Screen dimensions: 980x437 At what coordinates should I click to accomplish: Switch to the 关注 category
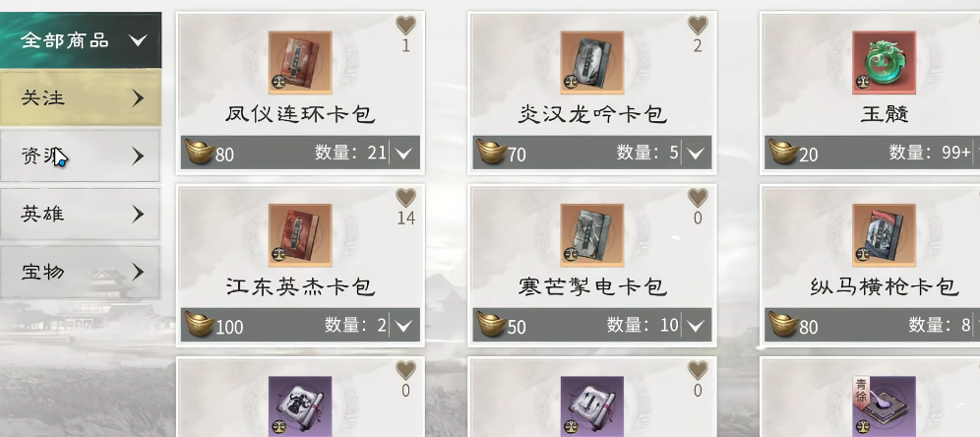(81, 97)
